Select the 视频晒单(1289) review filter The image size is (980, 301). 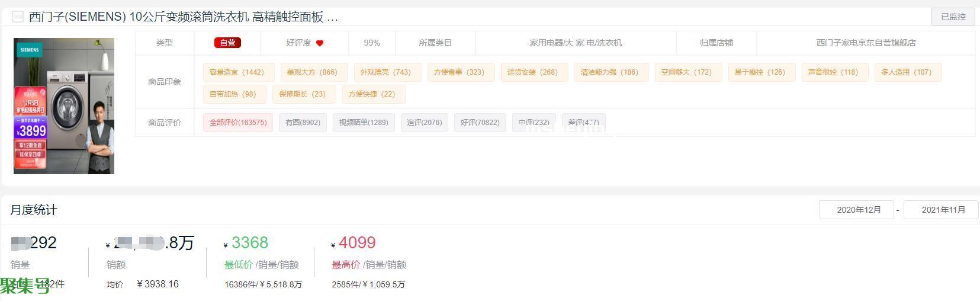coord(364,123)
